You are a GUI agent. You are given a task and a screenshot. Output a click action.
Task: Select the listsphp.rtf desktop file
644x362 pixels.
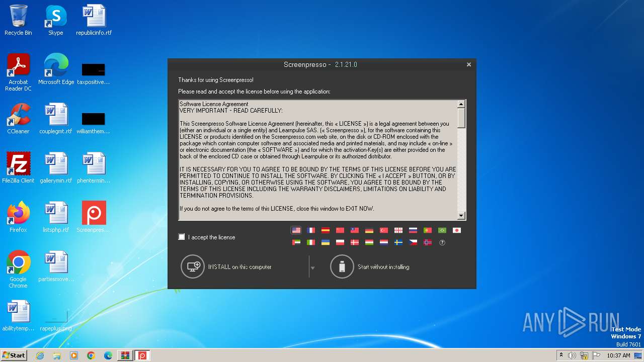56,217
